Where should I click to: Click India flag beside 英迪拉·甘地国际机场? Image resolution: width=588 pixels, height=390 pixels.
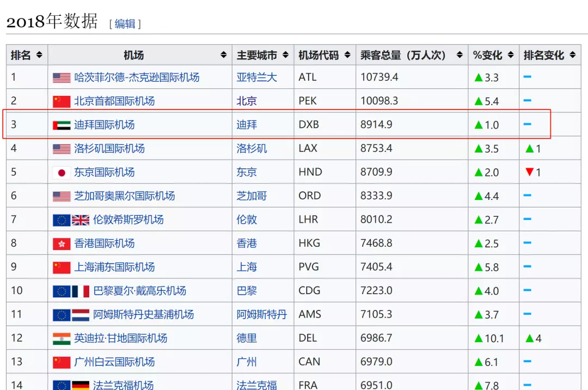(62, 339)
